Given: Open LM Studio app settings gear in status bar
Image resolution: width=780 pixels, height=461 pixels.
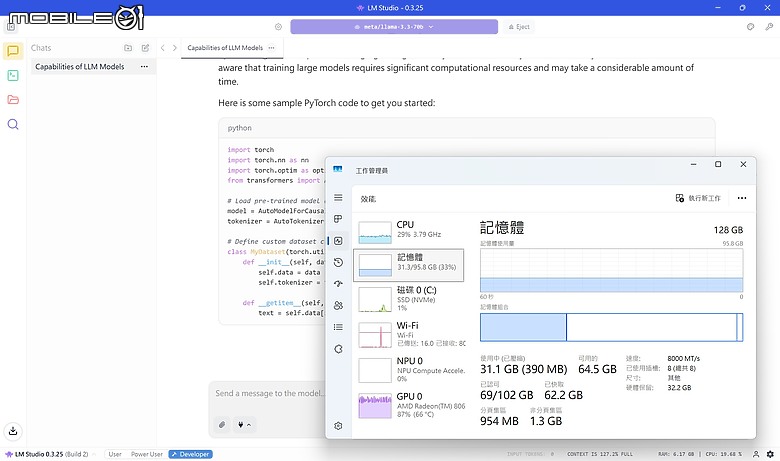Looking at the screenshot, I should pyautogui.click(x=770, y=454).
